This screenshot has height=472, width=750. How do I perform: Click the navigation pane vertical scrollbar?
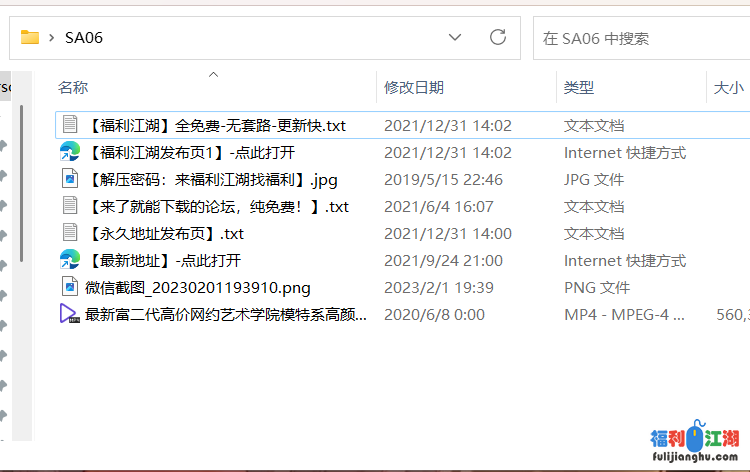(x=21, y=180)
